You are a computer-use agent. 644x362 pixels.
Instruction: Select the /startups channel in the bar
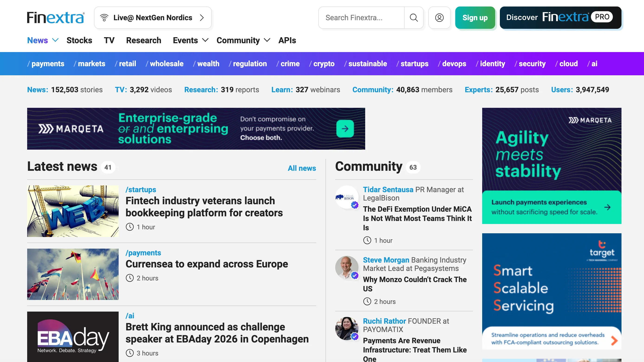tap(413, 63)
